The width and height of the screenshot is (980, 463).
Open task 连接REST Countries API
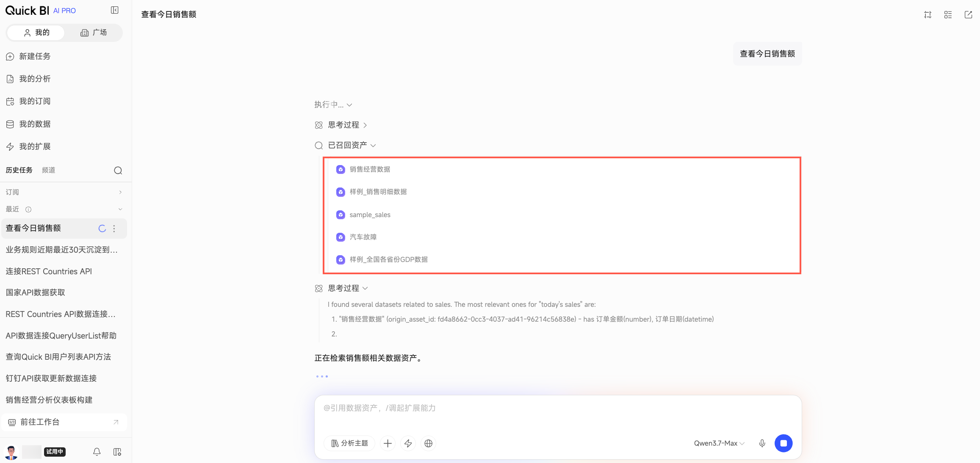pos(49,271)
